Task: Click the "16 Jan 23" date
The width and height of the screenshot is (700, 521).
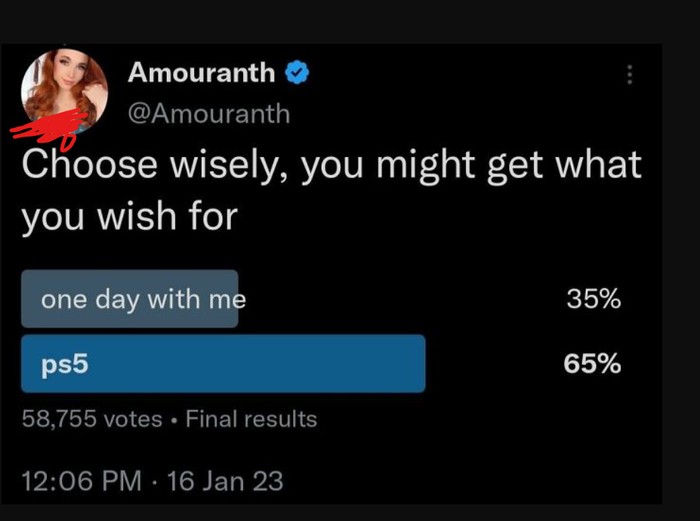Action: click(225, 481)
